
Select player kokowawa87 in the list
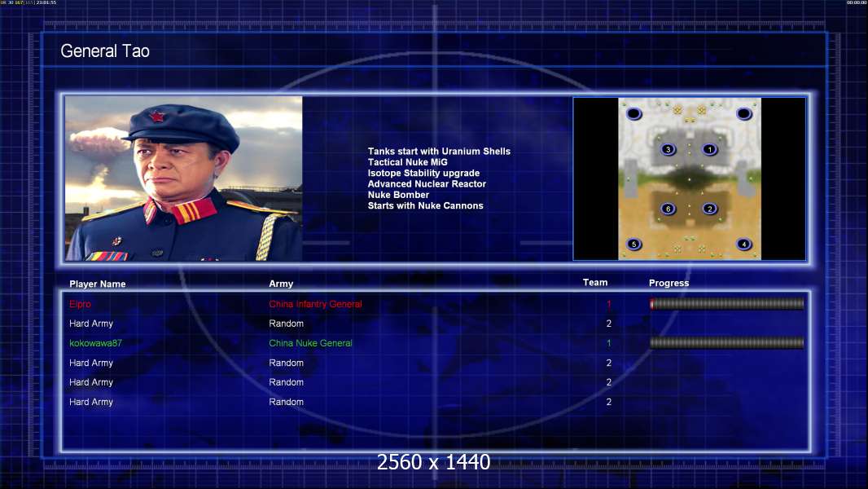95,343
